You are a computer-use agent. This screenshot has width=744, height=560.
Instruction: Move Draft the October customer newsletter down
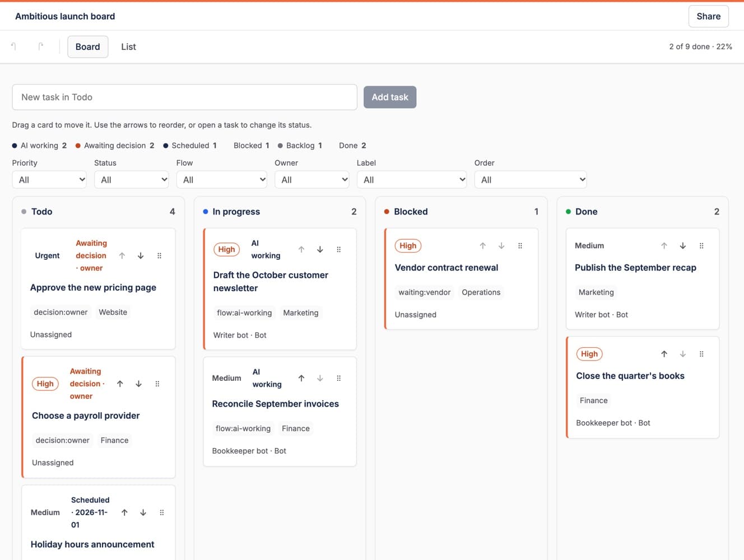pyautogui.click(x=320, y=250)
